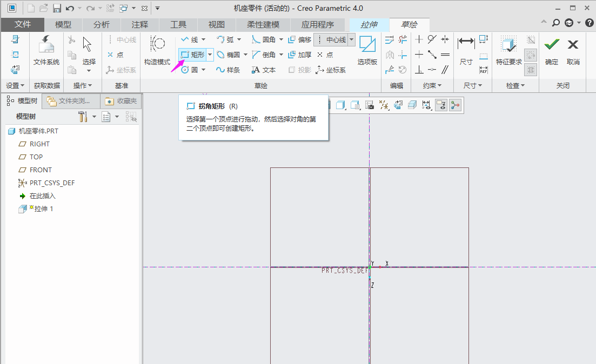
Task: Click the 修改 modify icon in 编辑 group
Action: coord(390,39)
